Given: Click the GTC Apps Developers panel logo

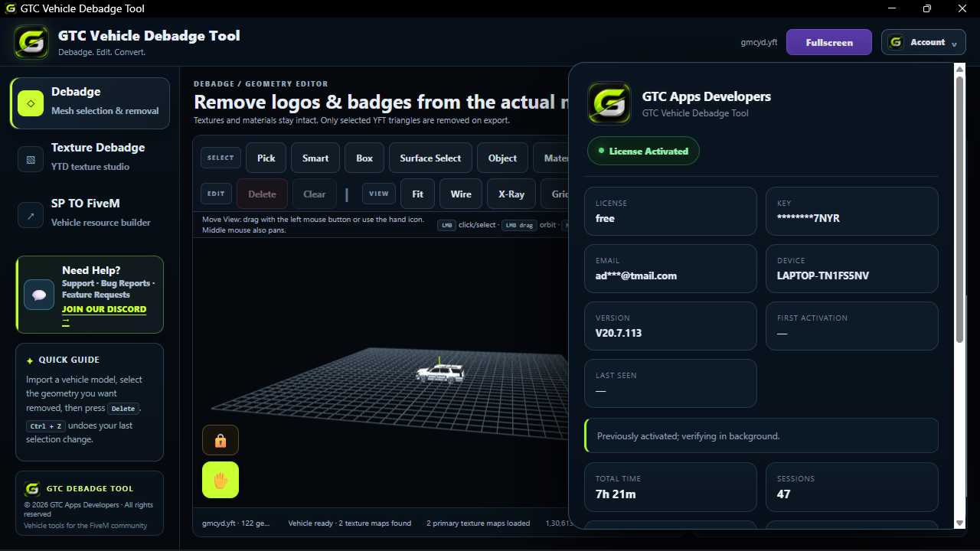Looking at the screenshot, I should tap(609, 103).
